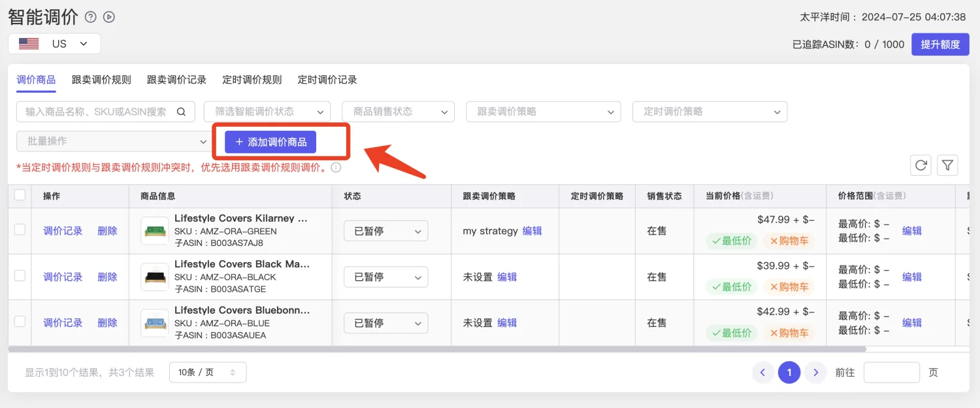Toggle the select-all checkbox in the table header
Screen dimensions: 980x408
click(x=20, y=195)
